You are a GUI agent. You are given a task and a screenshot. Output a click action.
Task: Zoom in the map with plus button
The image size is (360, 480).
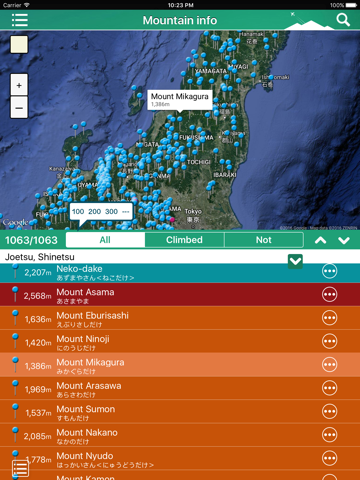tap(19, 85)
